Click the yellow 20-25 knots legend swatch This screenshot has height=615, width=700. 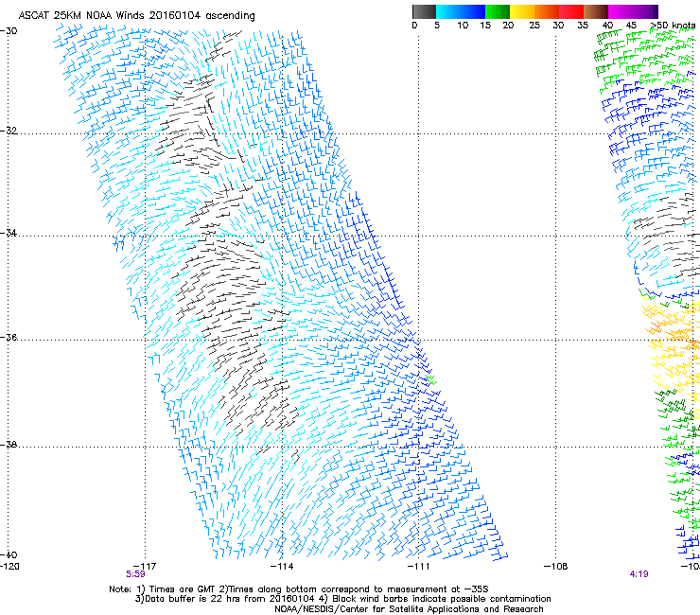coord(522,11)
